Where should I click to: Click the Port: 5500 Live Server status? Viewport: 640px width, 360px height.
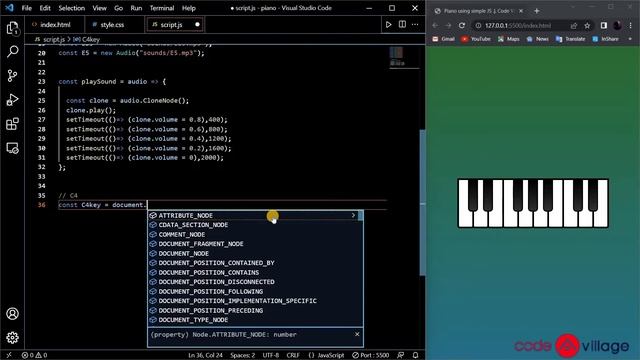371,355
